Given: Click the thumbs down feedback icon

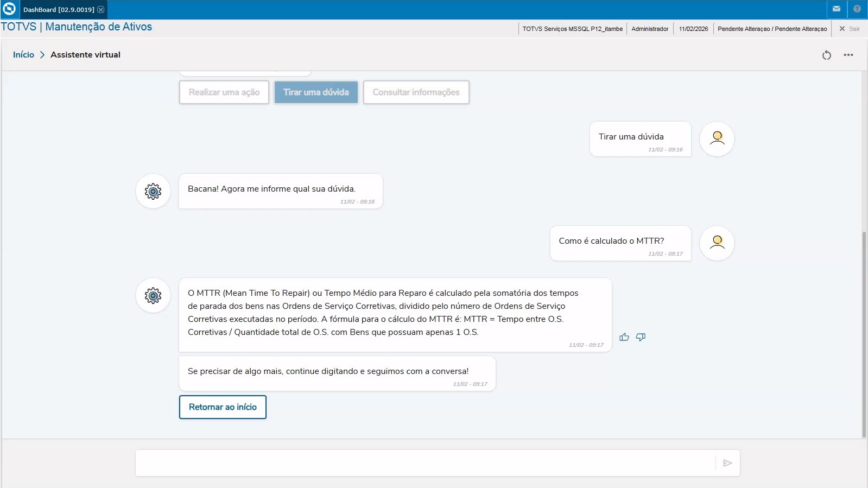Looking at the screenshot, I should click(x=641, y=337).
